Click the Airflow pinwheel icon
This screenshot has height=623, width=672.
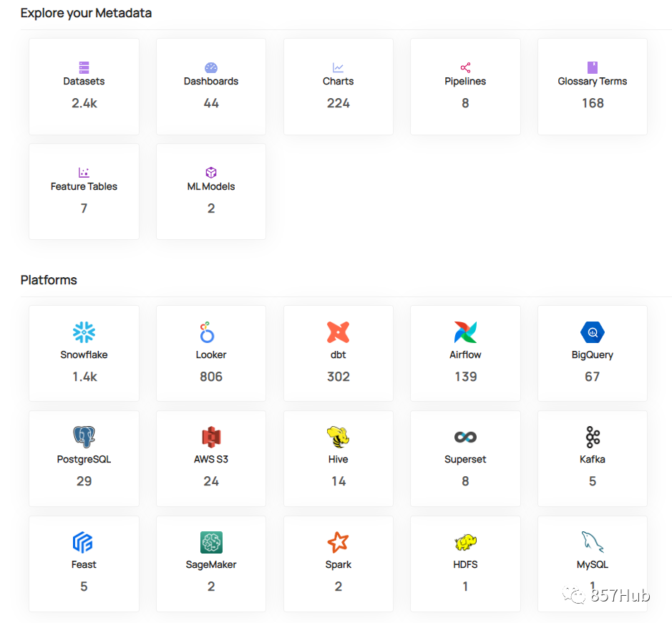click(465, 332)
